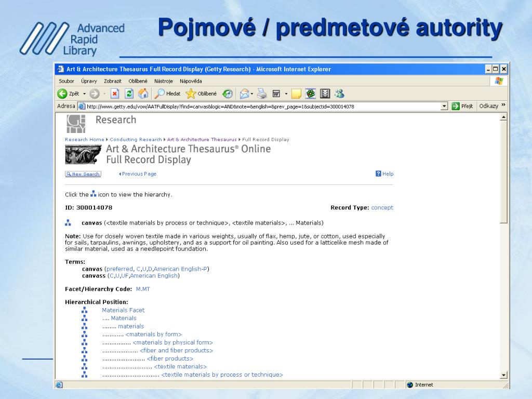
Task: Expand the address bar dropdown arrow
Action: click(444, 106)
